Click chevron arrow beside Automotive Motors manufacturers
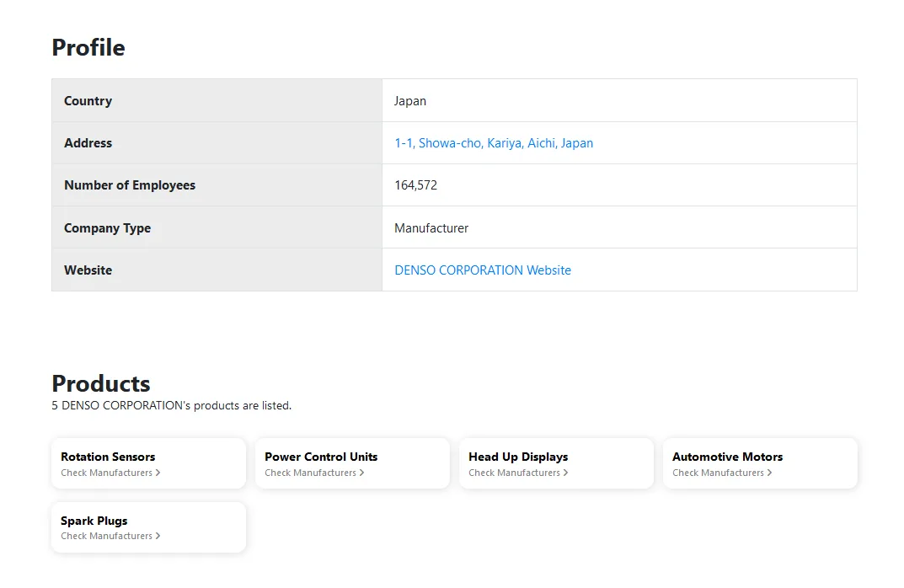This screenshot has height=588, width=904. [x=769, y=473]
